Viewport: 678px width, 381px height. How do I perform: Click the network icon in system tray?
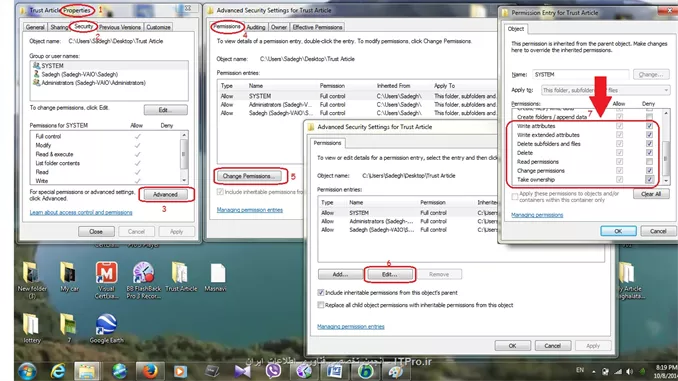click(618, 371)
